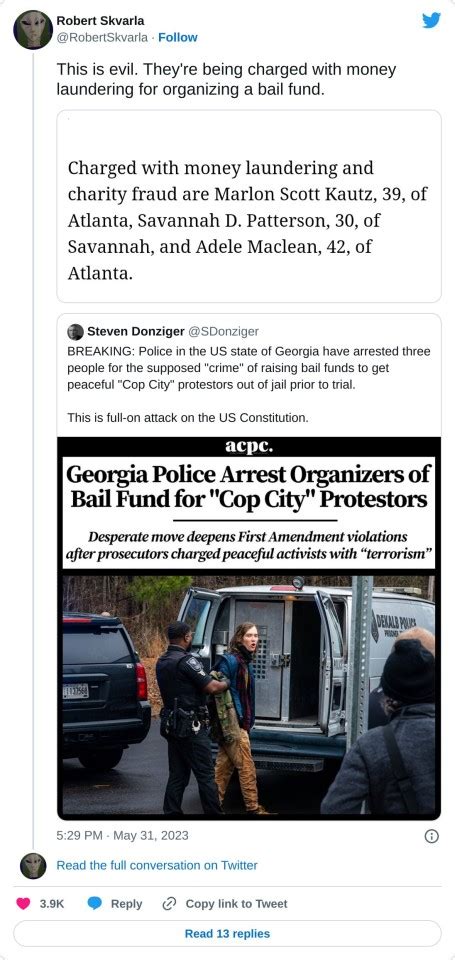Open the Cop City arrest photo

pyautogui.click(x=249, y=694)
